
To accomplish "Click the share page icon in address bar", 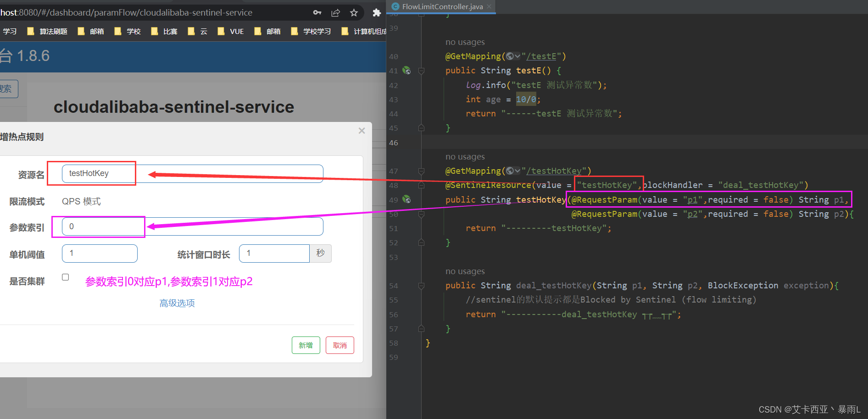I will click(336, 12).
